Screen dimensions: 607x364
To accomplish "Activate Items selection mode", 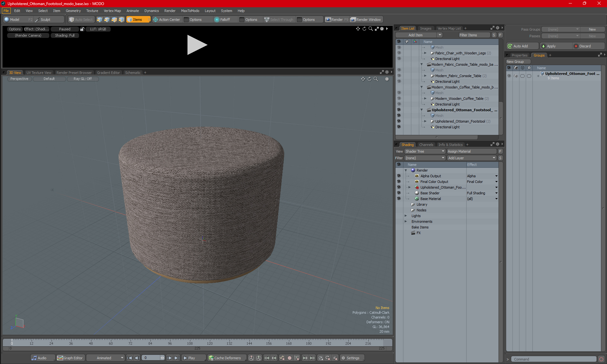I will 138,20.
